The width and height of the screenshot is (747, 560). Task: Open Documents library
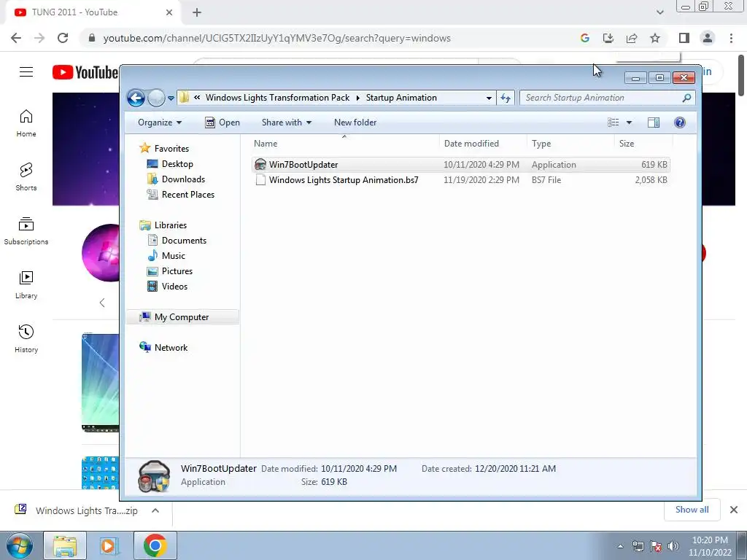177,241
